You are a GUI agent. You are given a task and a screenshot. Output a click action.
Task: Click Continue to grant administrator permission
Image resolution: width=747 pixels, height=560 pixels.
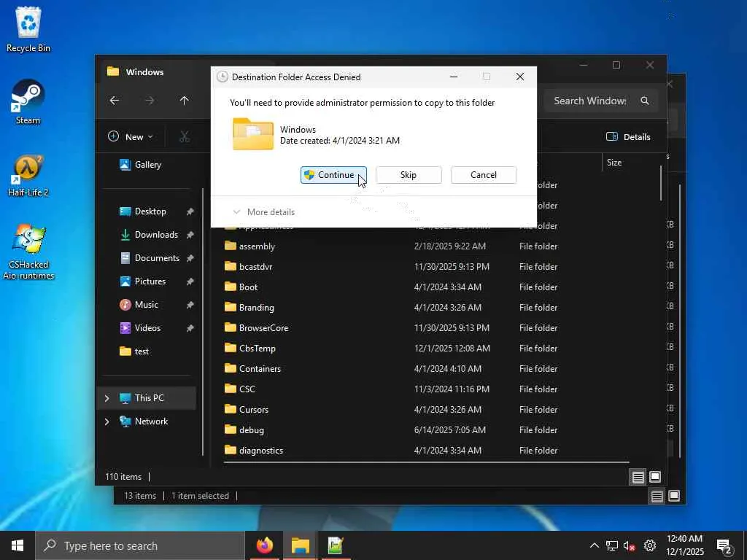[333, 175]
